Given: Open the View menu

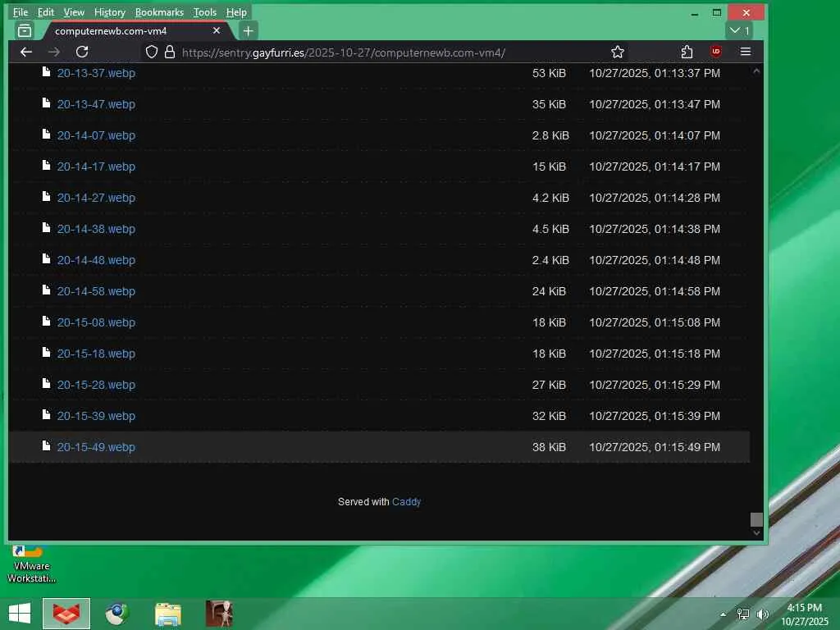Looking at the screenshot, I should coord(74,11).
